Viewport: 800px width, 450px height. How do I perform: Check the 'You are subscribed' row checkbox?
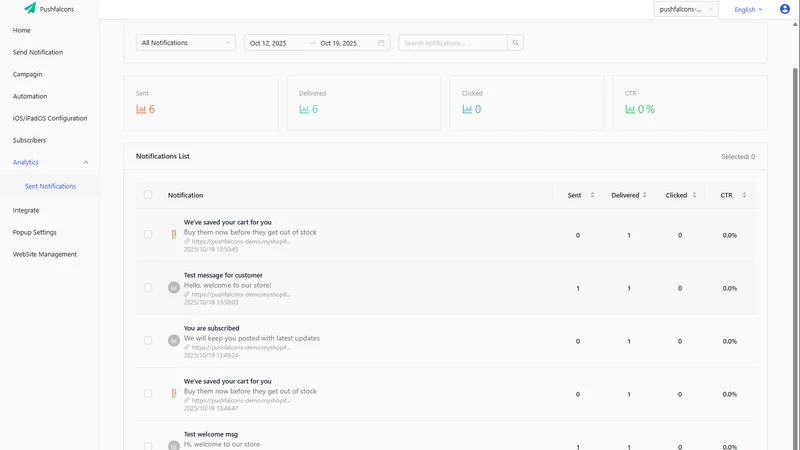pos(148,340)
